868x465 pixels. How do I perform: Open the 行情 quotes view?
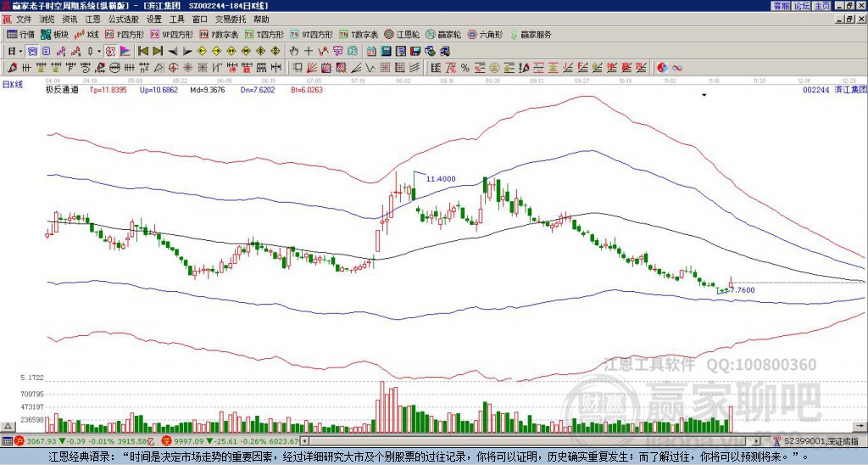pyautogui.click(x=20, y=34)
